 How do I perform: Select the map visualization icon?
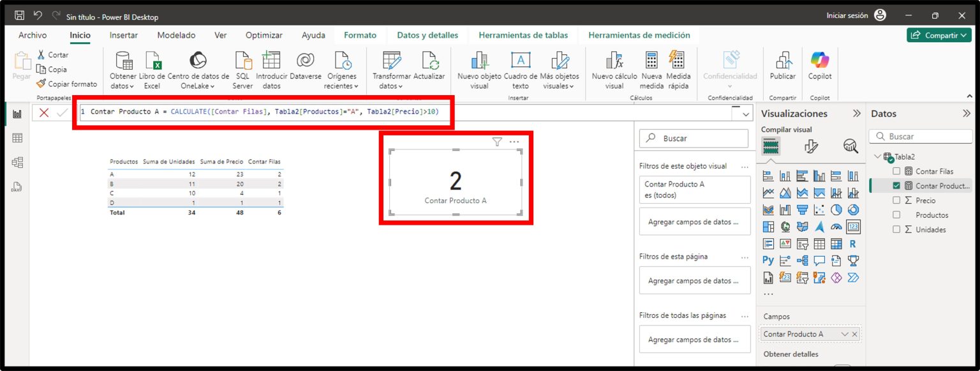(783, 225)
